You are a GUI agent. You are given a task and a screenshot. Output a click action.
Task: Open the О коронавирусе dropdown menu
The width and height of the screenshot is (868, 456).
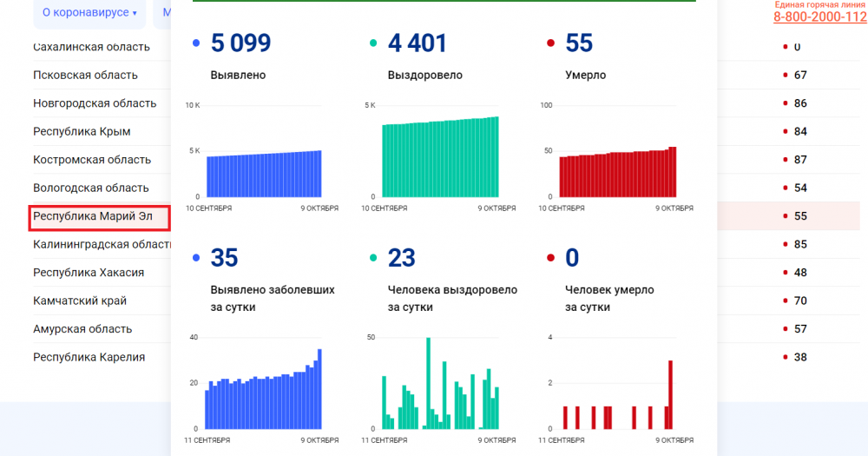click(89, 13)
